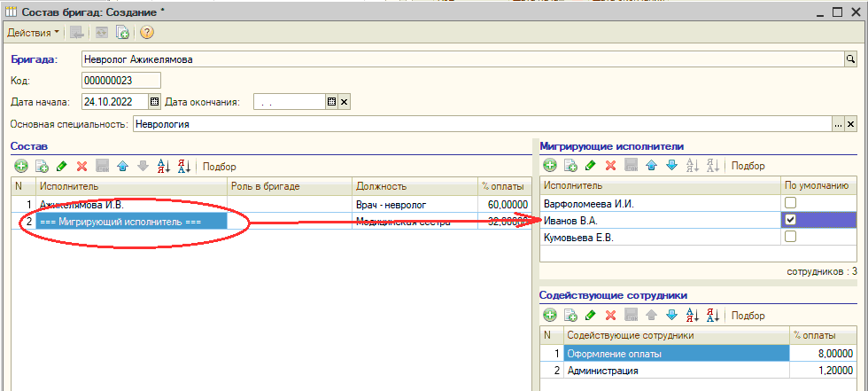Uncheck По умолчанию for Иванов В.А.
Image resolution: width=868 pixels, height=391 pixels.
tap(790, 220)
